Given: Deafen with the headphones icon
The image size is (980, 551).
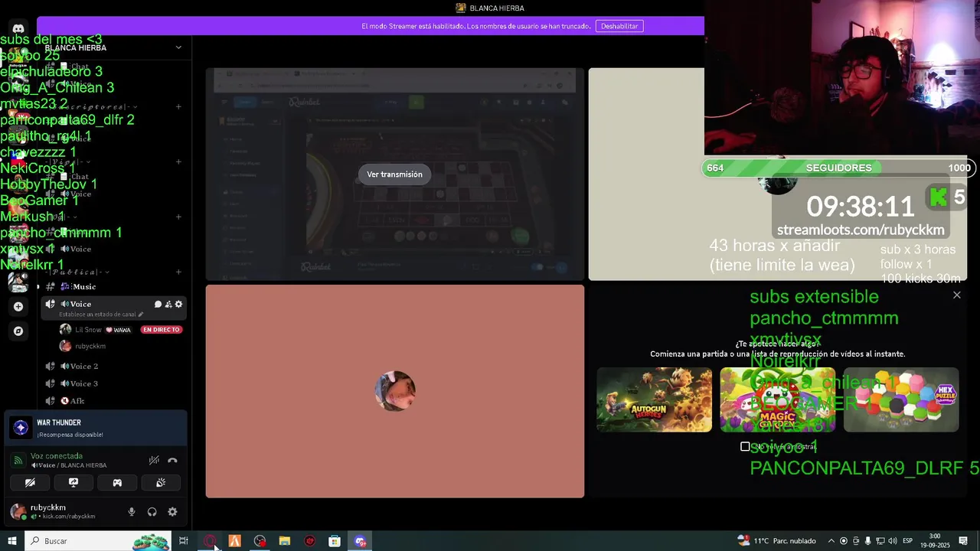Looking at the screenshot, I should [x=152, y=512].
